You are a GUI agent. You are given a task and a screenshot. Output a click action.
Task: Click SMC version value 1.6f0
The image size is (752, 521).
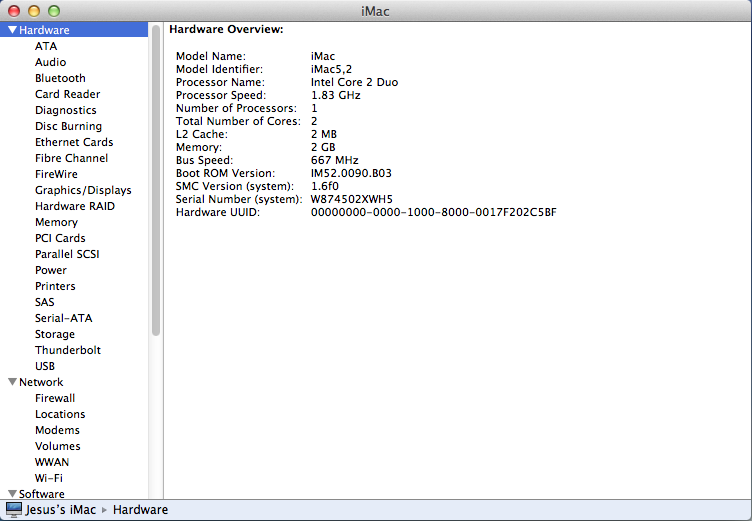coord(324,186)
